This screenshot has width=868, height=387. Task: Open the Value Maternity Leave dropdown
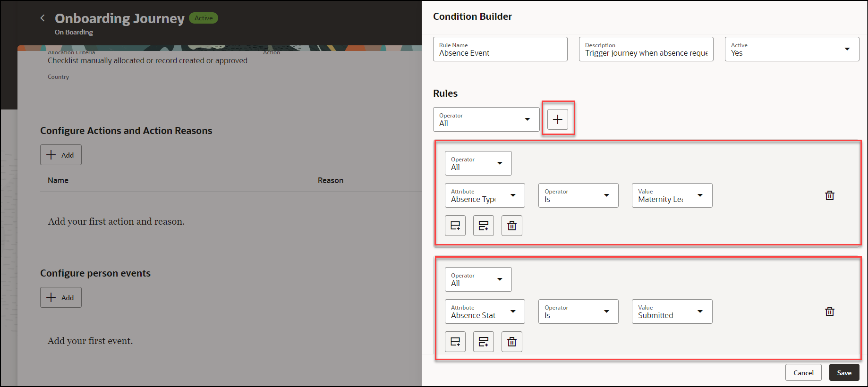click(x=672, y=195)
